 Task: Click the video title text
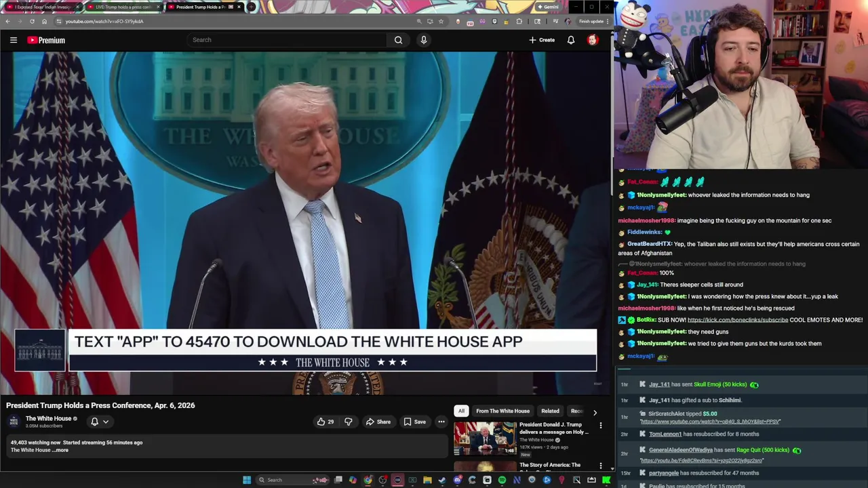[100, 405]
